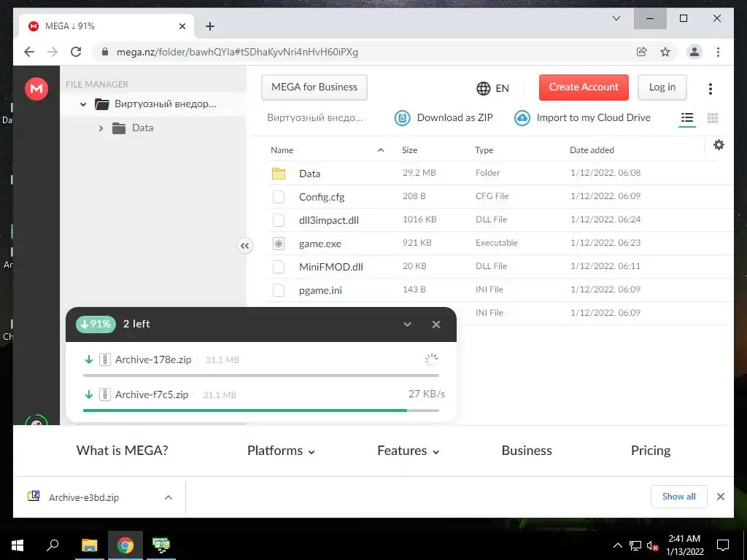Click MEGA for Business button

click(x=314, y=87)
